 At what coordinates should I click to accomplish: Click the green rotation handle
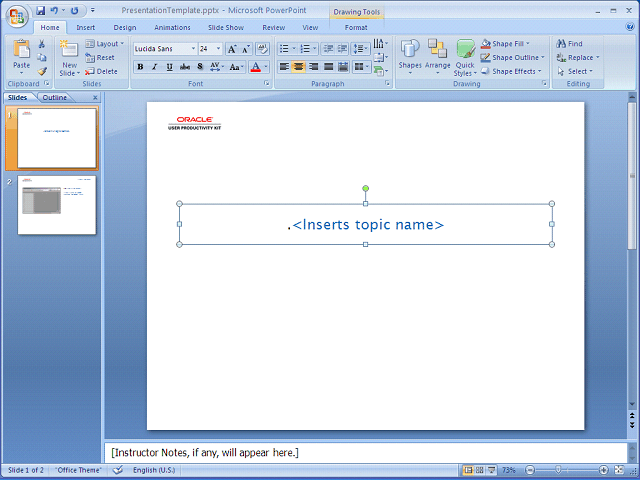point(366,188)
